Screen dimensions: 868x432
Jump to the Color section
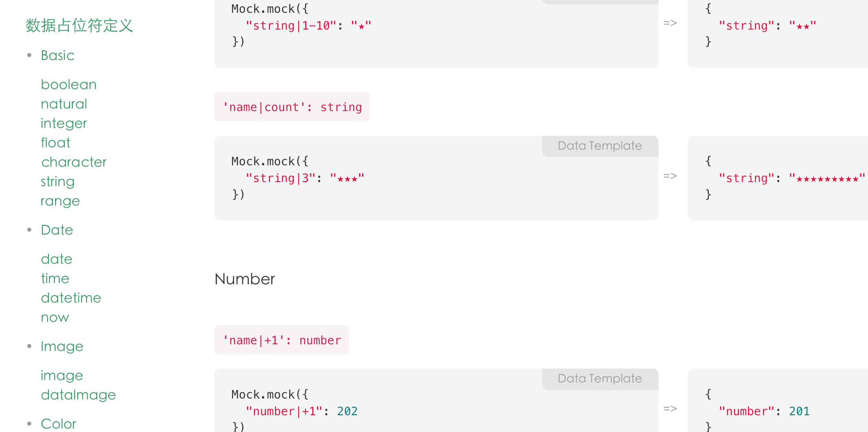coord(58,424)
